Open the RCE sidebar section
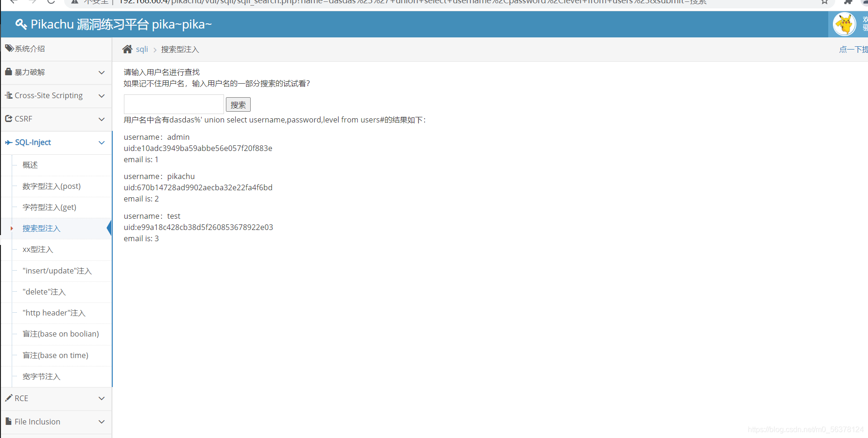Screen dimensions: 868x438 pos(56,398)
